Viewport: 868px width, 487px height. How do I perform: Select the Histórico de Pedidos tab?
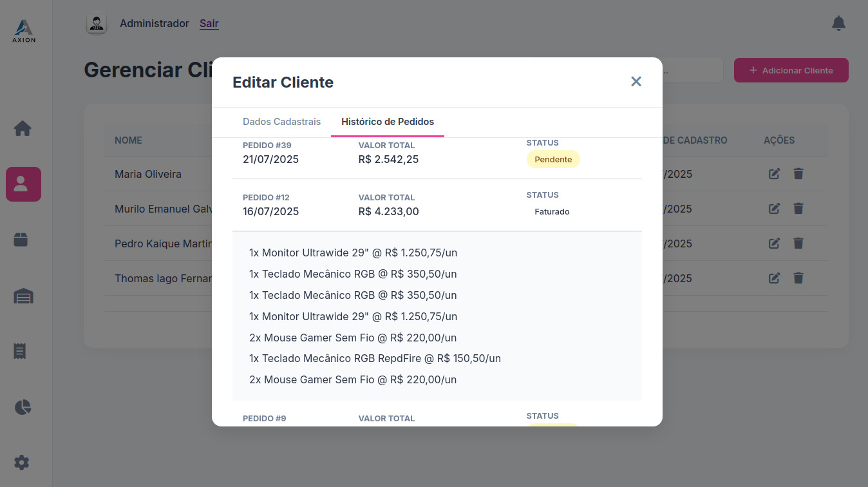click(387, 121)
